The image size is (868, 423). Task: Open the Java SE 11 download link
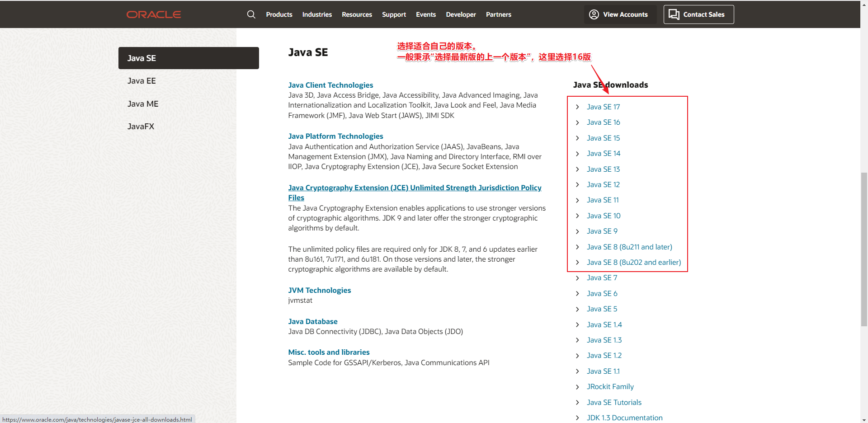tap(603, 200)
